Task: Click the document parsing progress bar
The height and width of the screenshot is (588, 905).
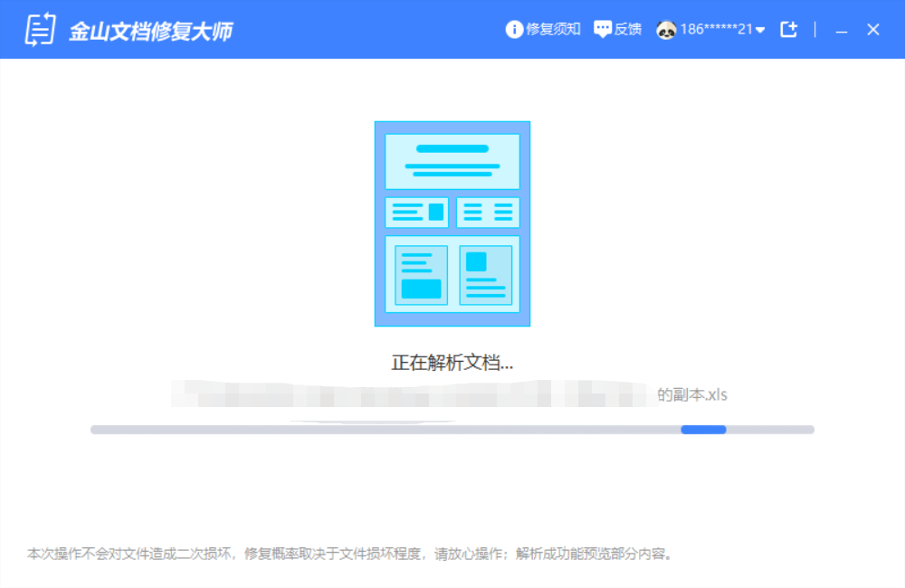Action: click(x=452, y=429)
